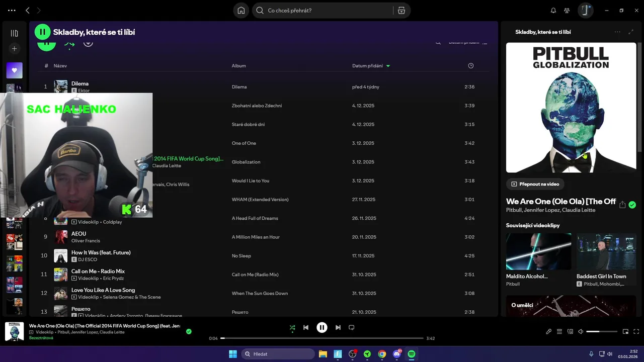Open the three-dots menu in the Now Playing panel
This screenshot has height=362, width=644.
click(x=617, y=32)
